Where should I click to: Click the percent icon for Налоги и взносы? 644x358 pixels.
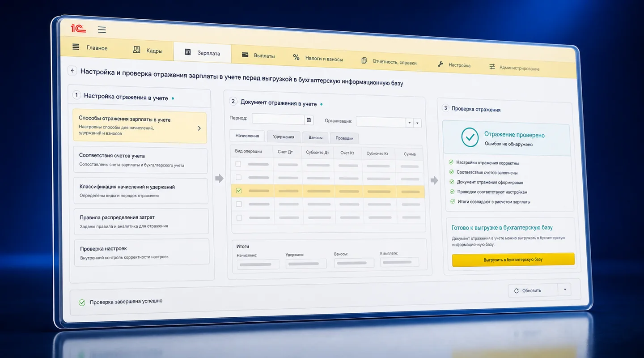coord(296,57)
